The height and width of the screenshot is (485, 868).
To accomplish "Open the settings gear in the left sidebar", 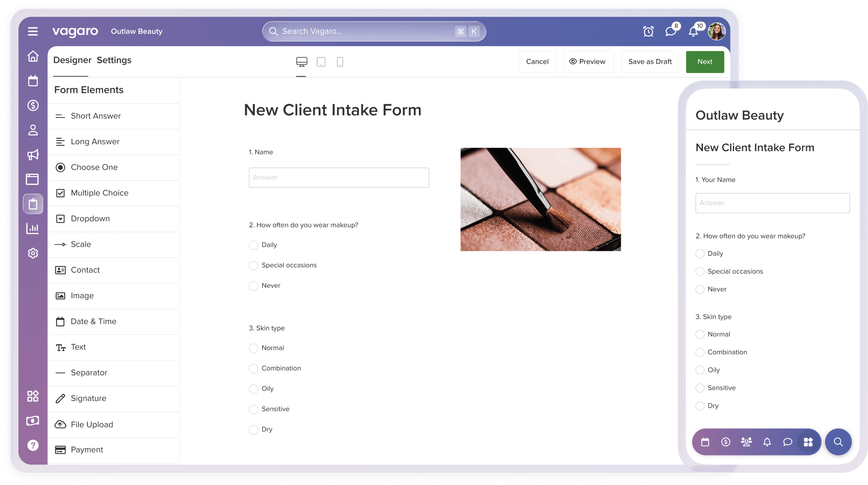I will coord(33,253).
